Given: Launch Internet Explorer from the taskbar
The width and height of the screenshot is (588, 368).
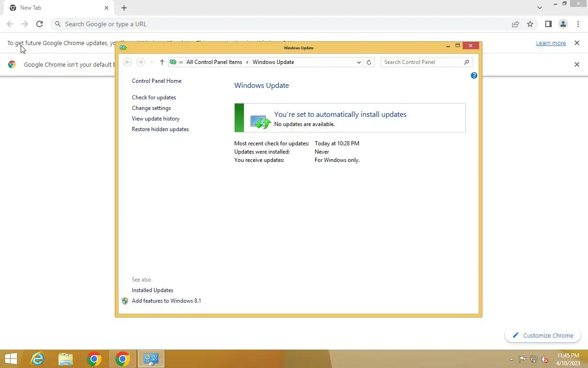Looking at the screenshot, I should (37, 359).
